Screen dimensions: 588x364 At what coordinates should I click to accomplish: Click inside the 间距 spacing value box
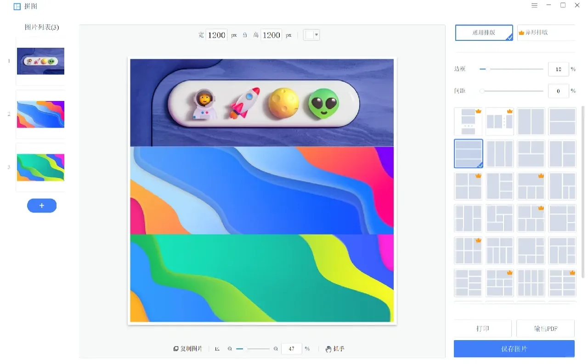point(558,91)
